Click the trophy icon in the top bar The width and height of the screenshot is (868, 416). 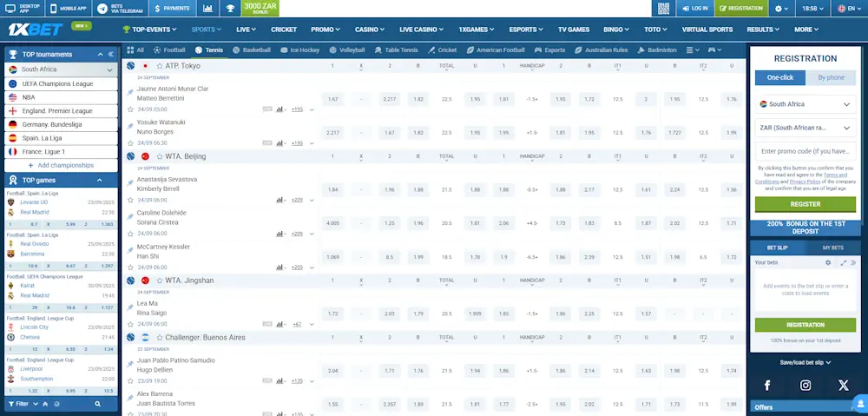[230, 8]
